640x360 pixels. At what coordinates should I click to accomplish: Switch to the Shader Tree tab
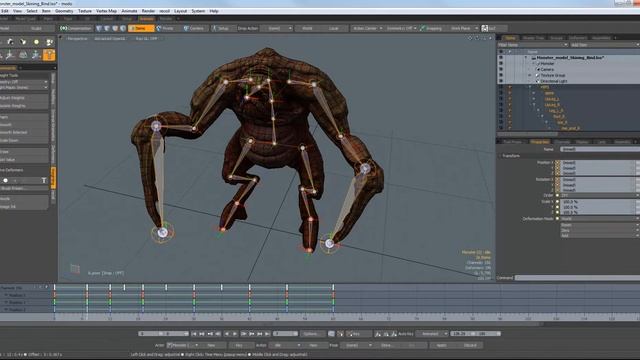533,38
